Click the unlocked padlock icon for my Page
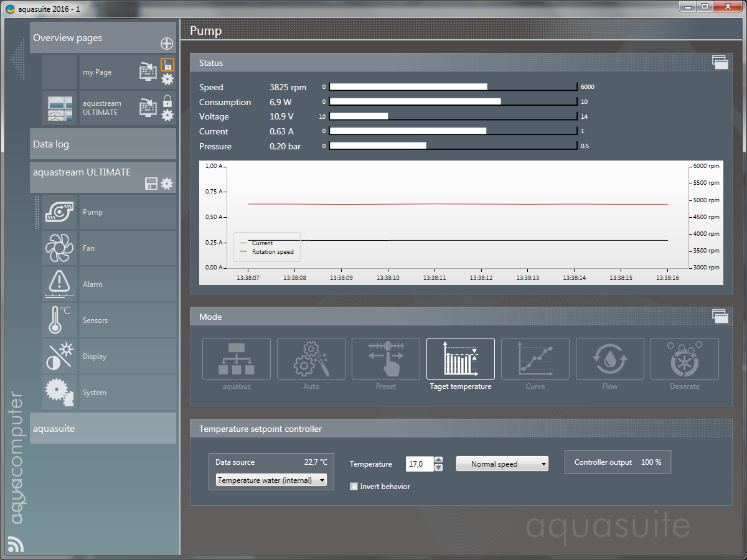 tap(167, 65)
